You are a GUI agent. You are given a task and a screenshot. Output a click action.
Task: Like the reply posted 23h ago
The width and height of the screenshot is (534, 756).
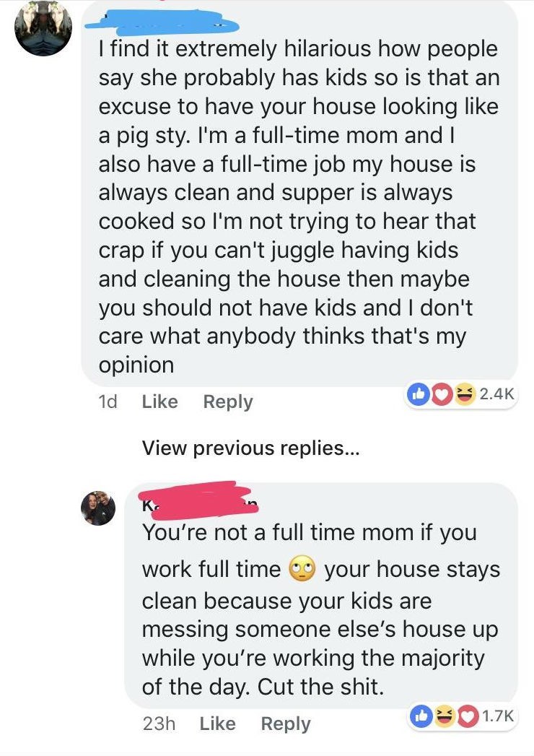217,723
